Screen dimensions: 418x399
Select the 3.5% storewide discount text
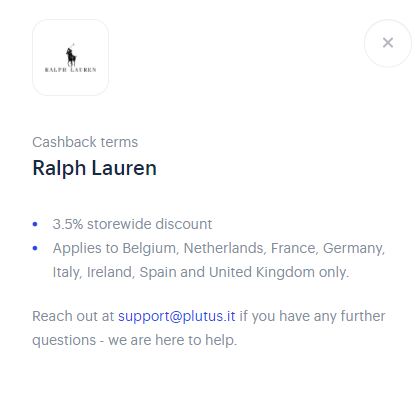132,224
